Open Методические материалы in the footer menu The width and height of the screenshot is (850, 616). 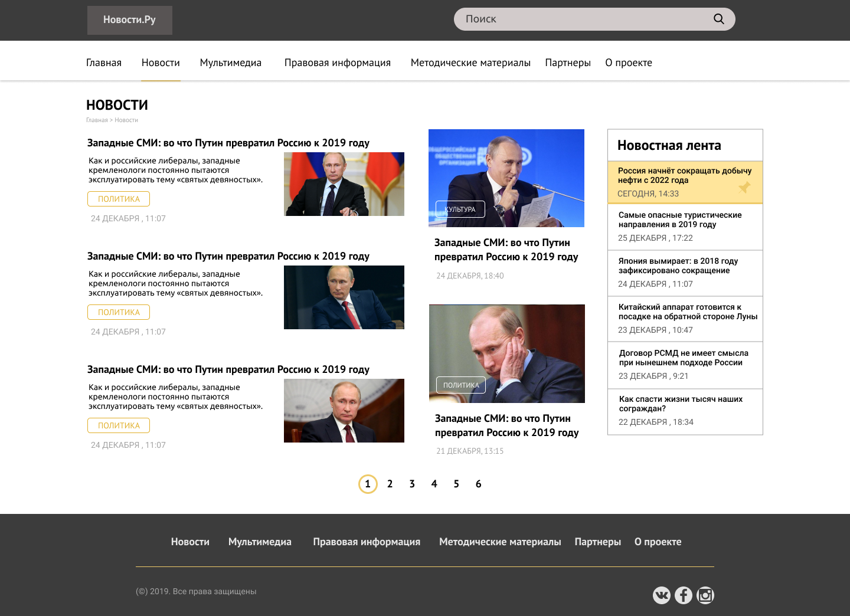(500, 542)
